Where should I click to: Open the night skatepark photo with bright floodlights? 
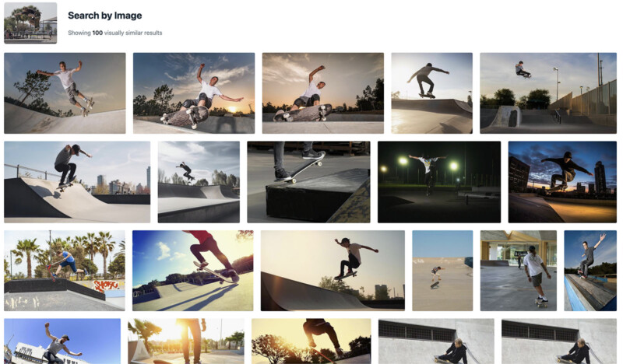439,182
